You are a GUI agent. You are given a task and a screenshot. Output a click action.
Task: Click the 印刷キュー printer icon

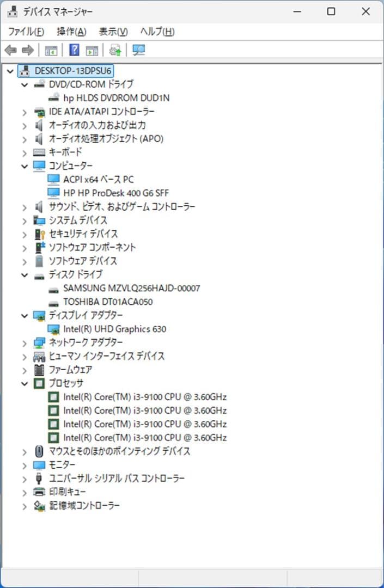coord(39,492)
